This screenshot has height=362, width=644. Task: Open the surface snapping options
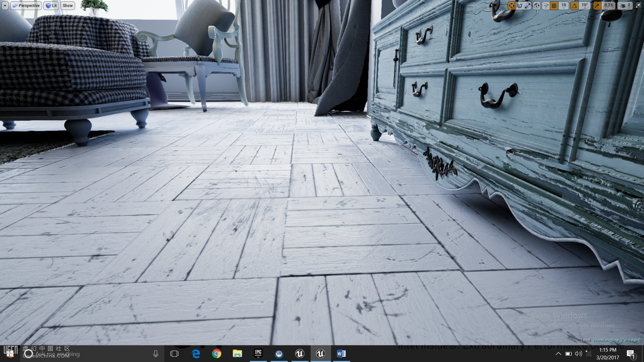coord(546,6)
